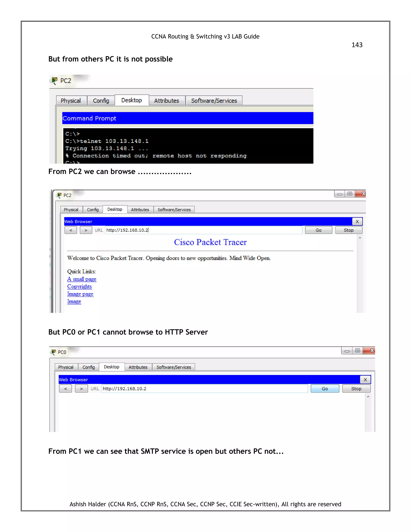The height and width of the screenshot is (532, 411).
Task: Go back in the PC2 web browser
Action: (x=71, y=230)
